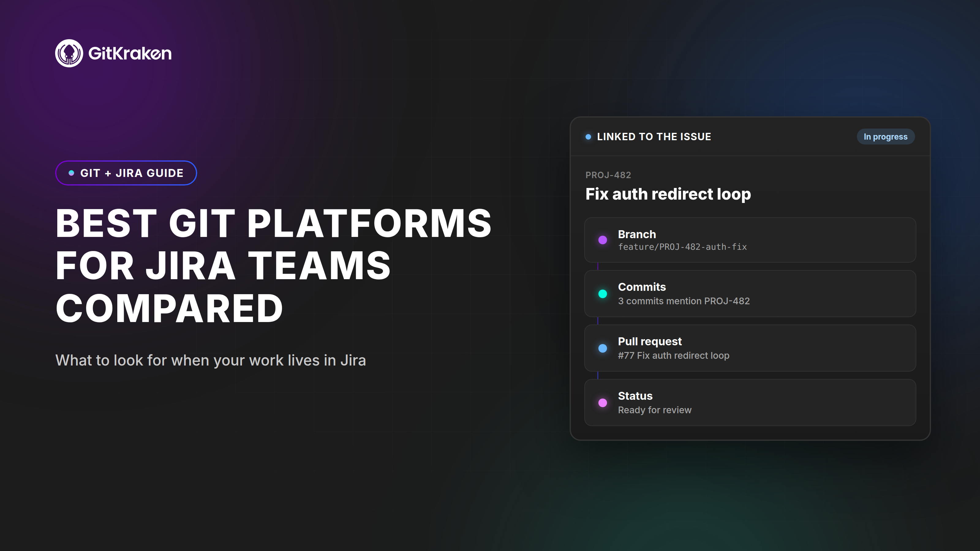
Task: Click the Status card label
Action: click(635, 396)
